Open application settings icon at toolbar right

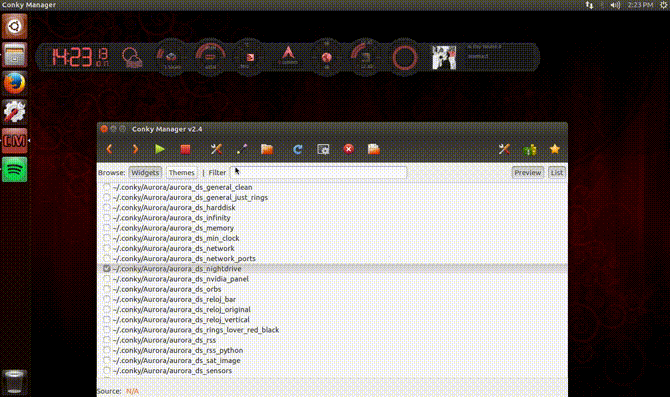[504, 149]
